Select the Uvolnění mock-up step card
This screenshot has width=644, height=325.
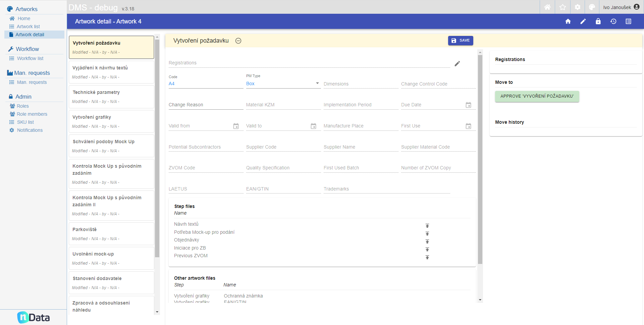coord(111,258)
